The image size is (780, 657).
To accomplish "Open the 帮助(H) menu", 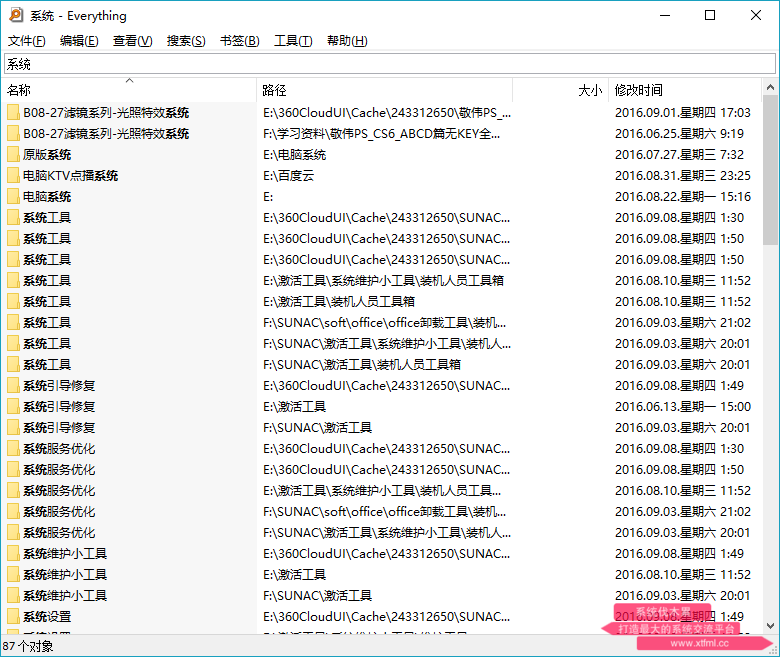I will pyautogui.click(x=347, y=41).
